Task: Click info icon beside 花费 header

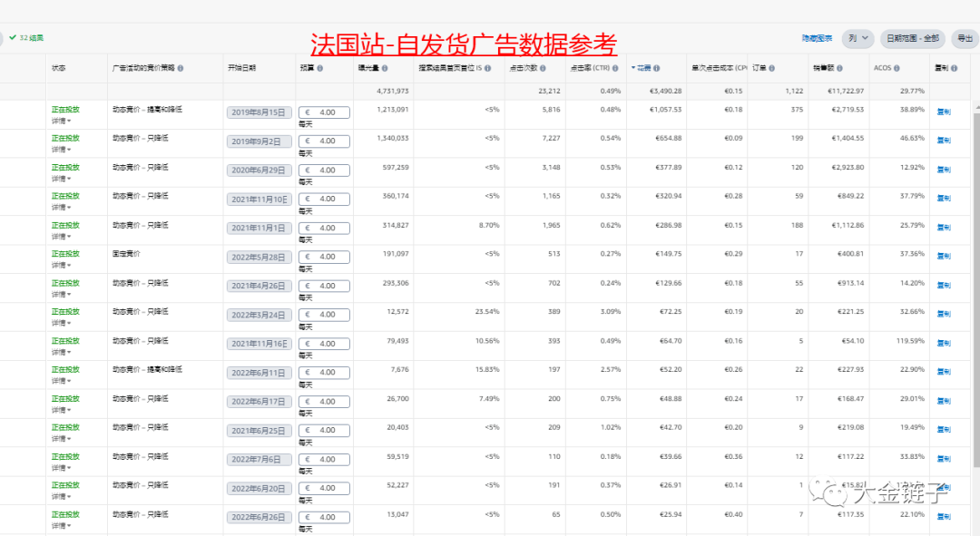Action: (x=656, y=68)
